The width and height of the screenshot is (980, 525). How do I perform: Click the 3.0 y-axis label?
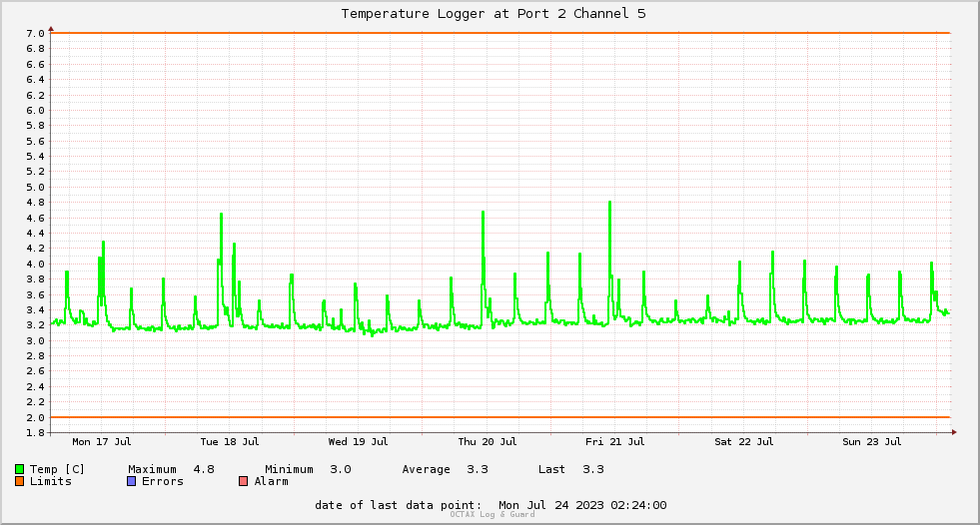point(36,340)
